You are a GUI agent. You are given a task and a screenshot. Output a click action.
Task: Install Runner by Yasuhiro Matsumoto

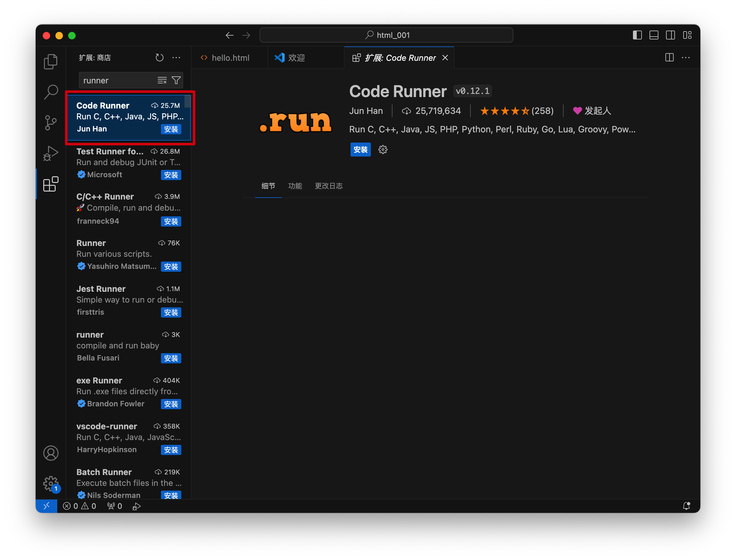pyautogui.click(x=171, y=267)
